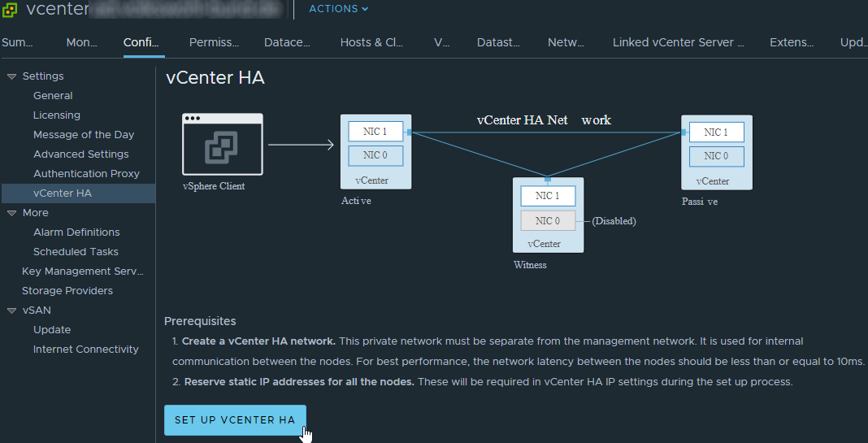Viewport: 868px width, 443px height.
Task: Open the Permissions tab
Action: coord(214,42)
